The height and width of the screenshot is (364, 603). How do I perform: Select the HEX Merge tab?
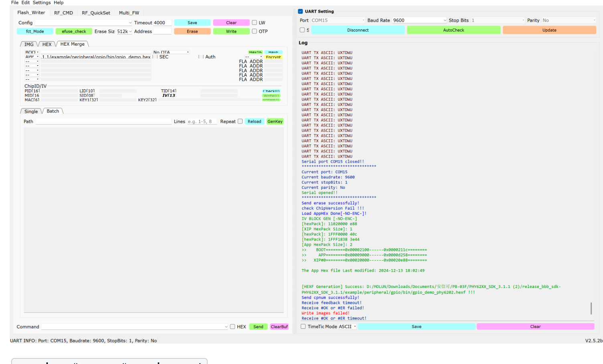[x=73, y=44]
